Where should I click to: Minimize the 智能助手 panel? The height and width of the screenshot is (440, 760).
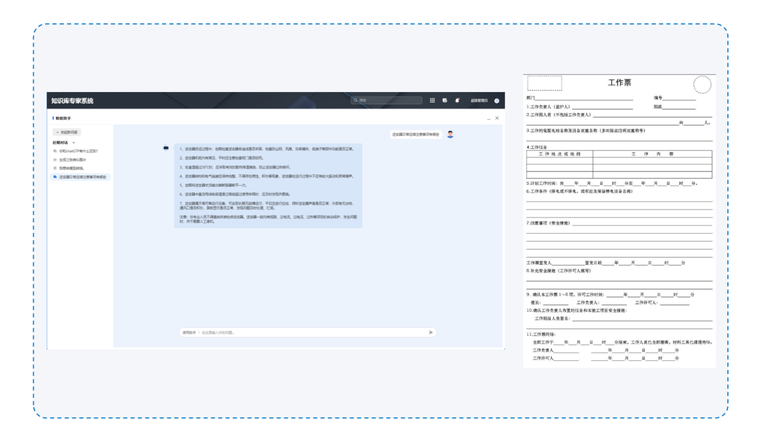click(x=488, y=117)
